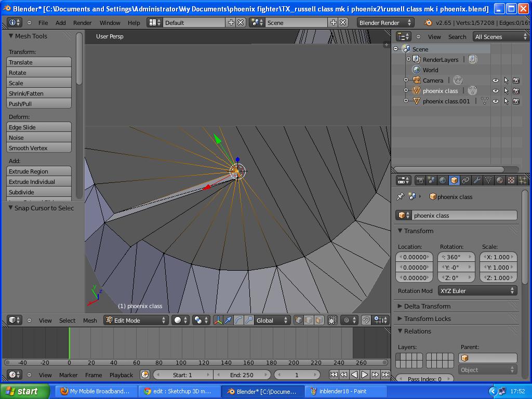532x399 pixels.
Task: Open World properties (globe icon)
Action: [441, 180]
